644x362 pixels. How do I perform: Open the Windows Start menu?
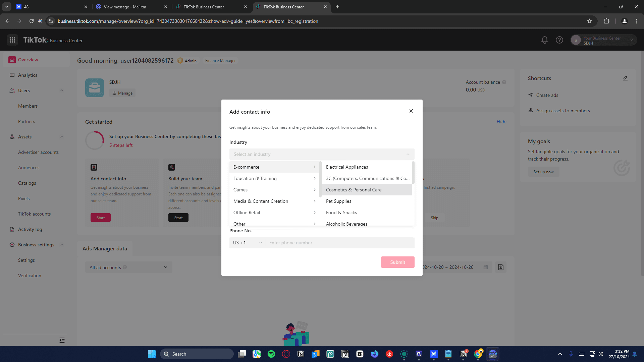tap(152, 354)
